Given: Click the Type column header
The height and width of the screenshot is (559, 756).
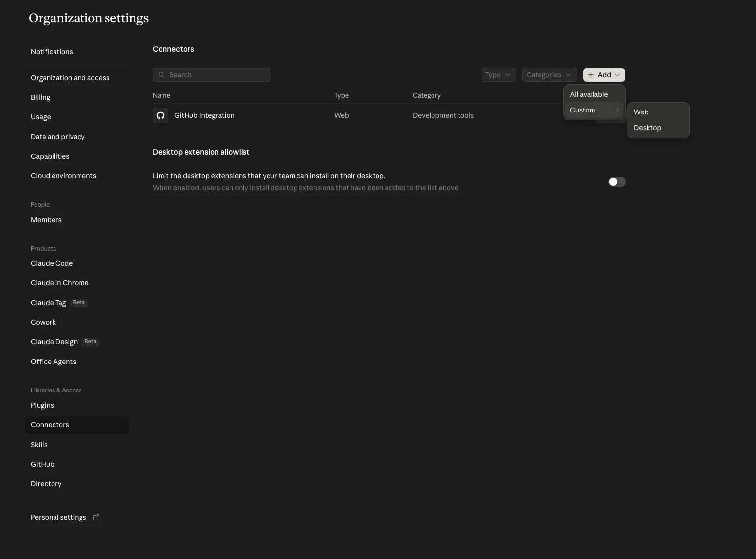Looking at the screenshot, I should [341, 95].
